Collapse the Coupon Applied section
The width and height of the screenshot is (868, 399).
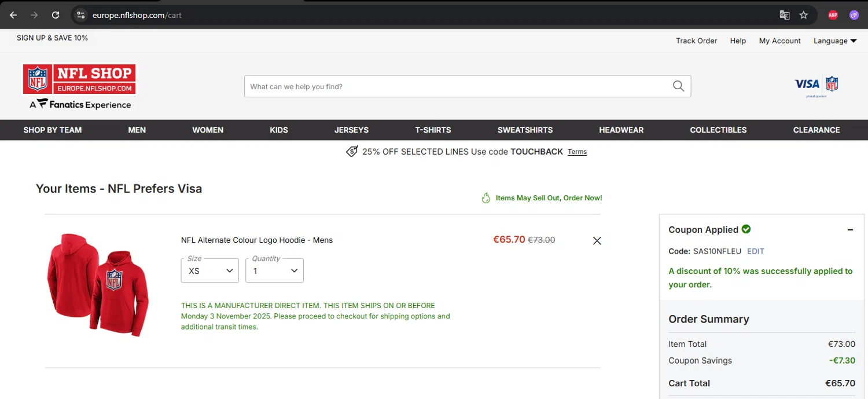(x=850, y=230)
